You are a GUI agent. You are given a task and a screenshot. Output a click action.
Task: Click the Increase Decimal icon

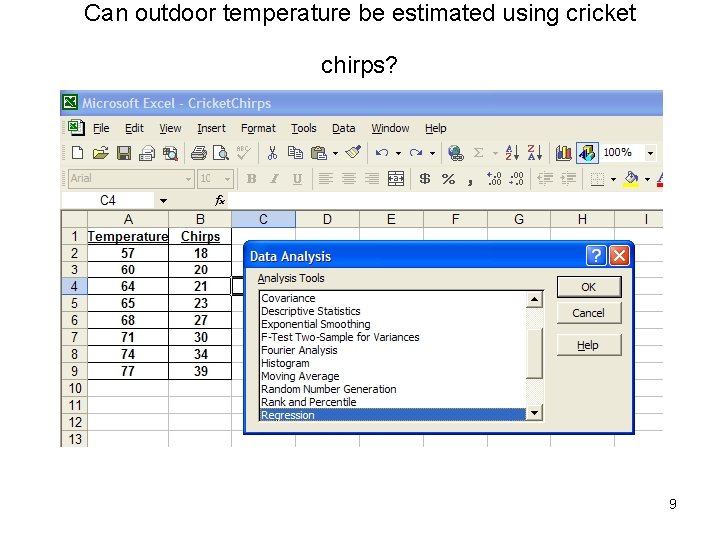[x=494, y=179]
